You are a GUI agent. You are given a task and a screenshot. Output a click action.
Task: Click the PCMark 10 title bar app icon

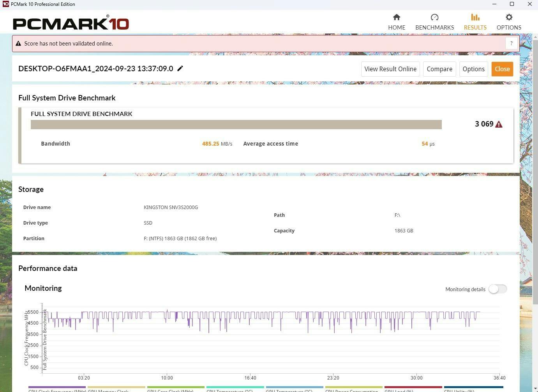[x=5, y=4]
